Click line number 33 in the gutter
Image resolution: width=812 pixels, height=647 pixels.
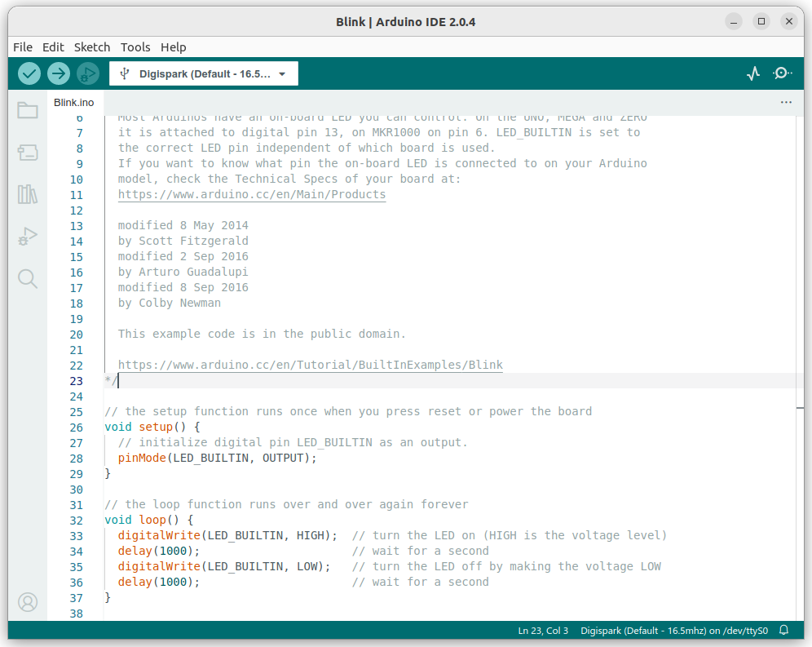(x=76, y=536)
